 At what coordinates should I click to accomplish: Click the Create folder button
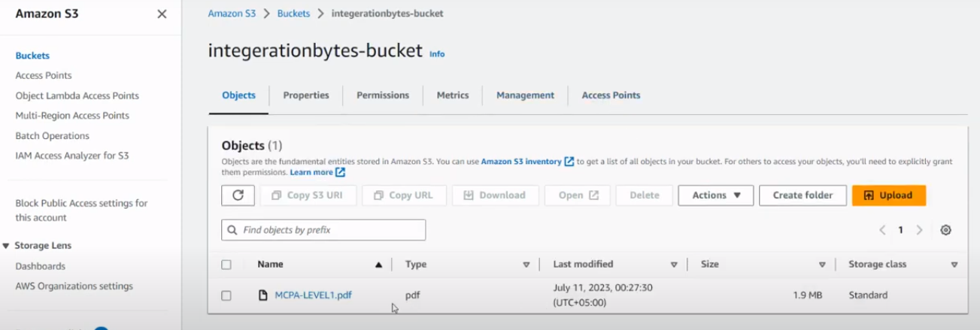click(x=803, y=195)
